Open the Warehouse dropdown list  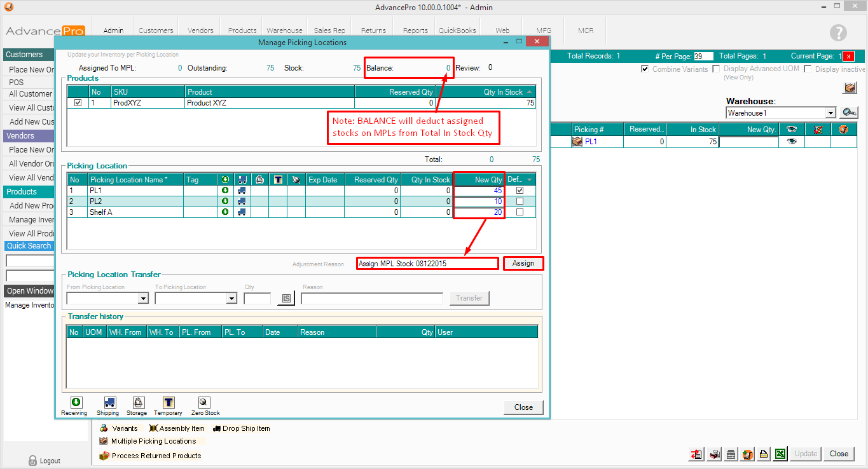point(830,113)
